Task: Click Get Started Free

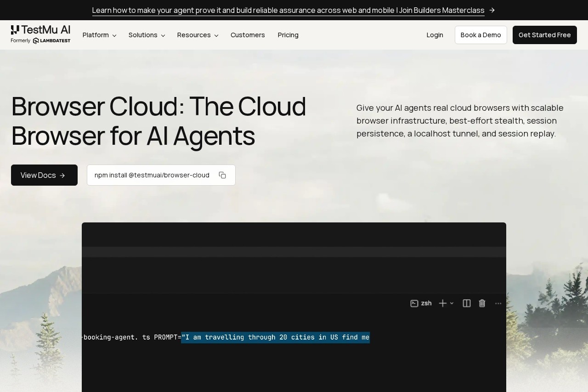Action: point(545,35)
